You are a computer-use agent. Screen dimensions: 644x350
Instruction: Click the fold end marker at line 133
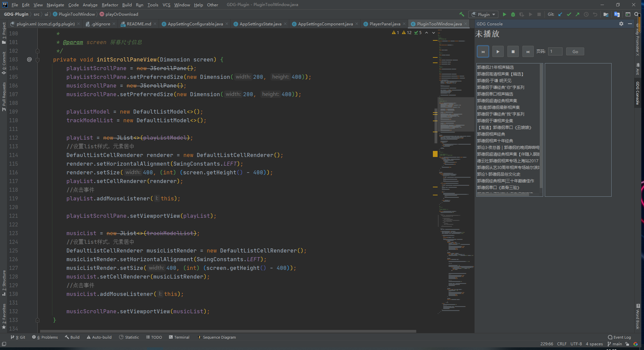(x=37, y=320)
